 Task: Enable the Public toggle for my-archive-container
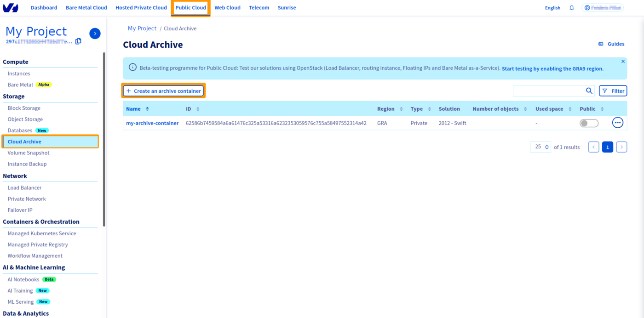coord(589,123)
